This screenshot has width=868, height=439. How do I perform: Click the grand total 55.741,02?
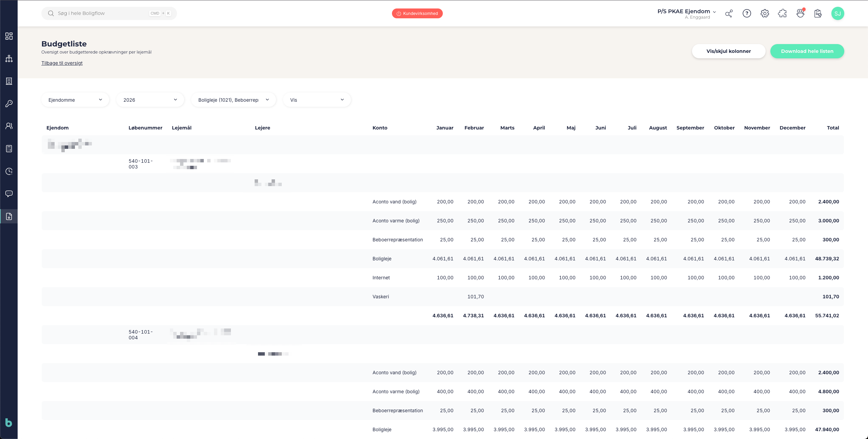coord(827,316)
